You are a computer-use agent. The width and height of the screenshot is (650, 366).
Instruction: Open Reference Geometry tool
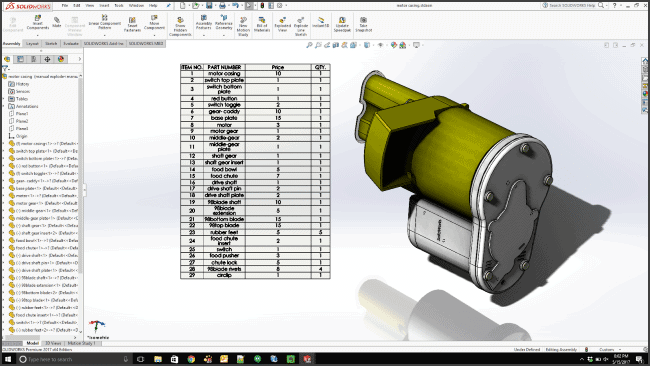click(x=224, y=22)
